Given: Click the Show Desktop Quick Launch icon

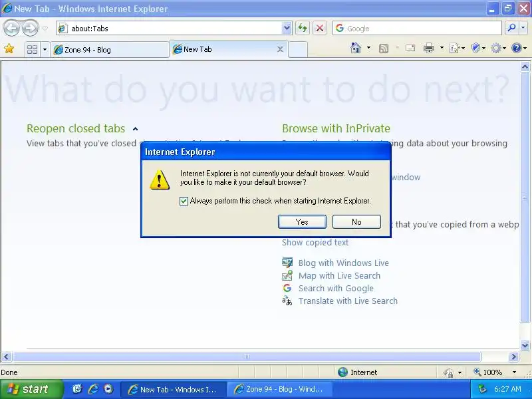Looking at the screenshot, I should [77, 389].
